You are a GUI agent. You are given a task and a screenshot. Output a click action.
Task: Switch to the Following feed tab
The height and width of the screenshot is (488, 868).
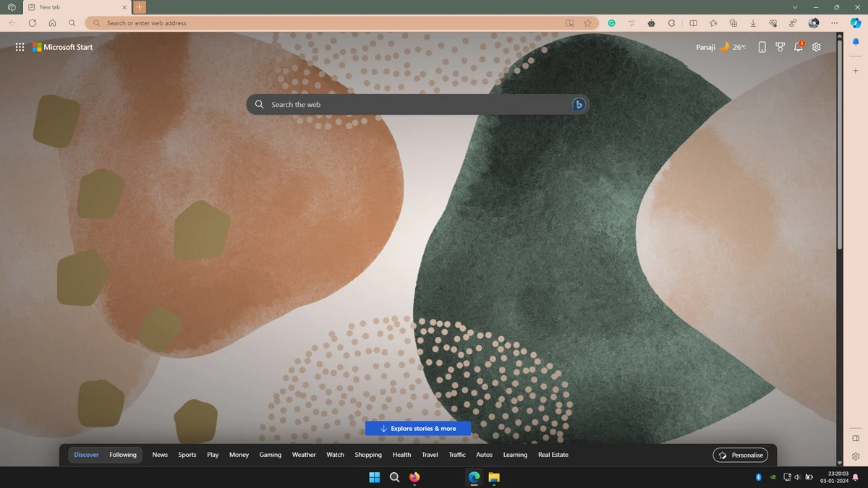point(123,455)
